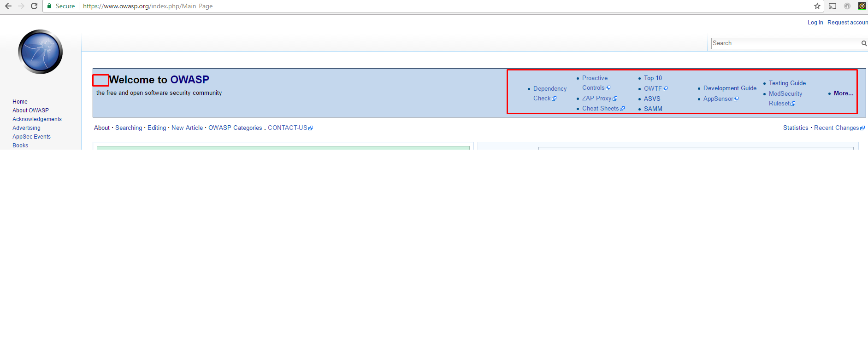The width and height of the screenshot is (868, 355).
Task: Bookmark the page with the star icon
Action: click(x=817, y=6)
